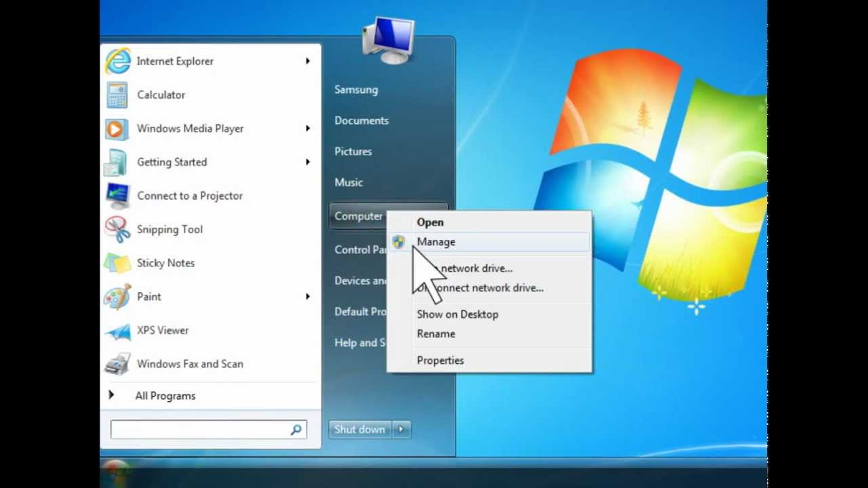Click the Windows Fax and Scan label
This screenshot has width=868, height=488.
click(190, 364)
